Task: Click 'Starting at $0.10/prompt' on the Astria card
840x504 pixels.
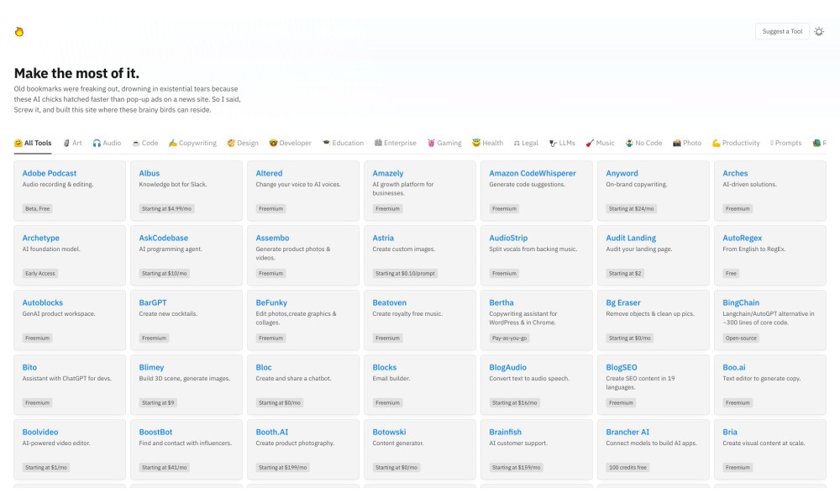Action: coord(405,274)
